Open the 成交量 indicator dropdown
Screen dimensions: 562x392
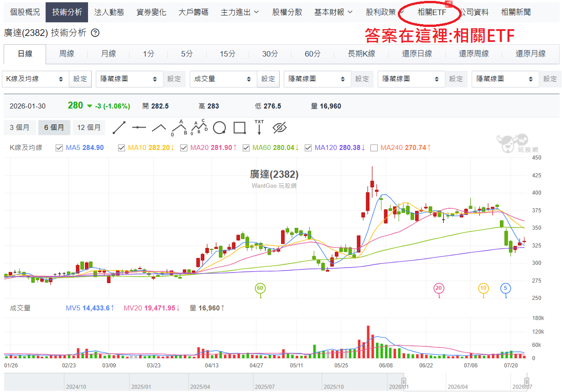click(224, 79)
